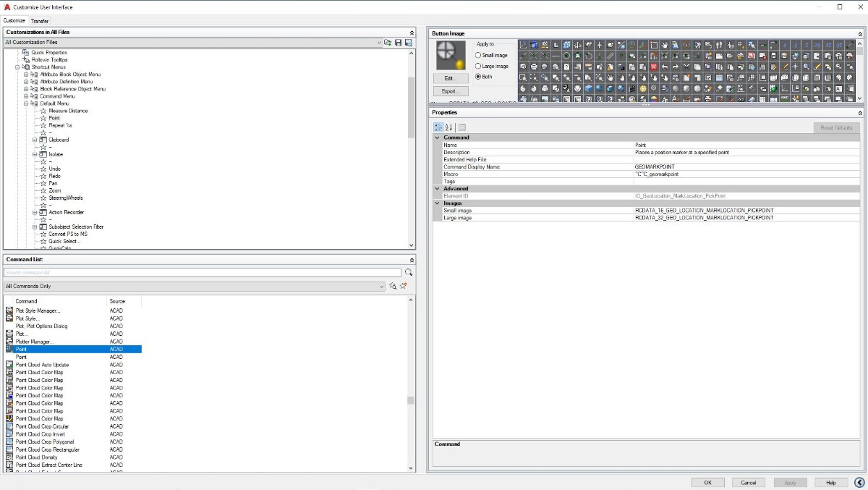This screenshot has width=868, height=490.
Task: Click the star icon beside Convert PS to MS
Action: pos(43,234)
